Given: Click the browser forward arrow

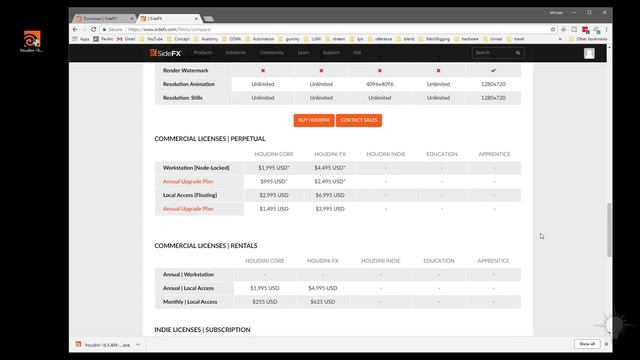Looking at the screenshot, I should (x=84, y=29).
